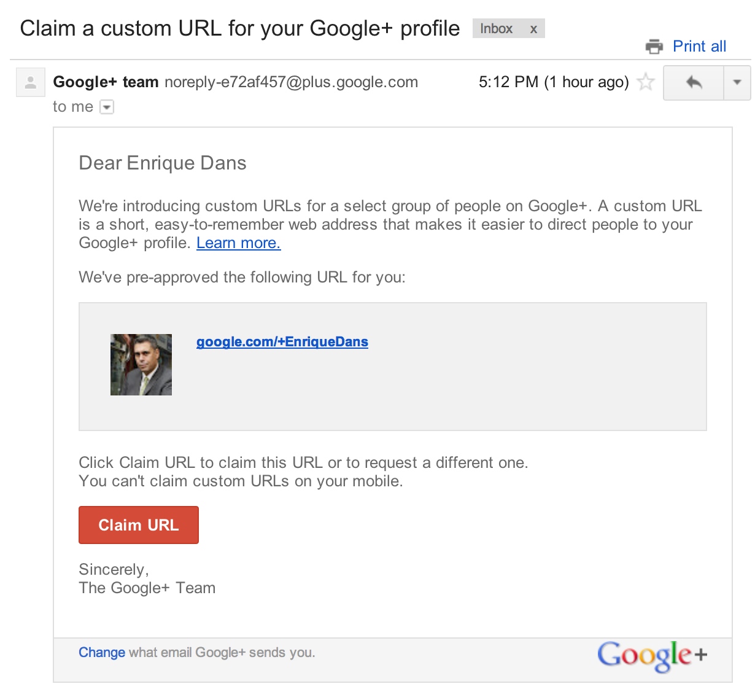Follow the Learn more link

[x=238, y=243]
